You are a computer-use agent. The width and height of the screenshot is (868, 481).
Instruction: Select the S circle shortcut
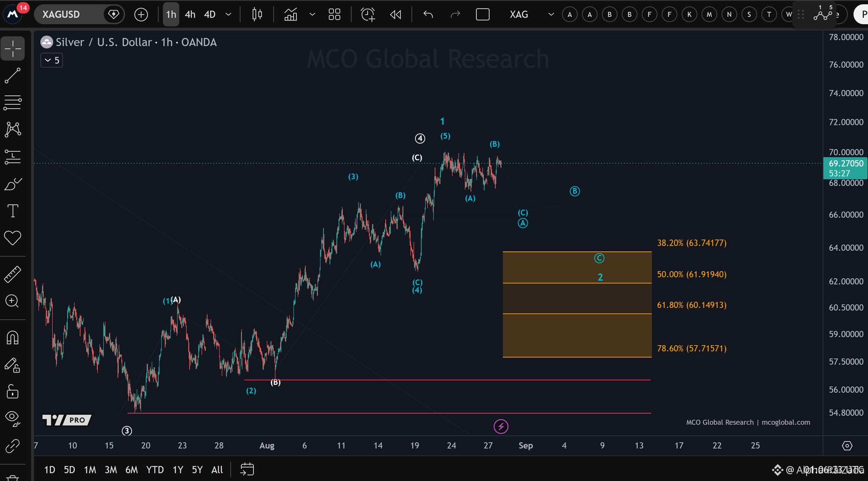749,14
